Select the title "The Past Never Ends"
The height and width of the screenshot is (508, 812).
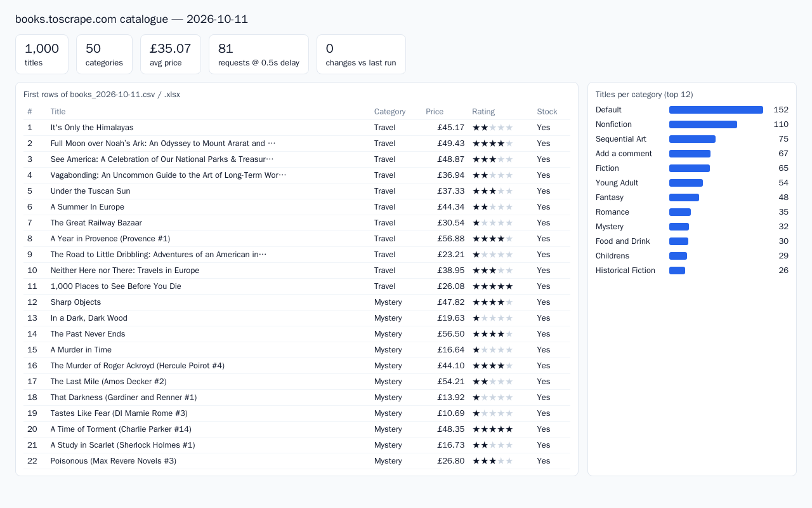pyautogui.click(x=88, y=334)
